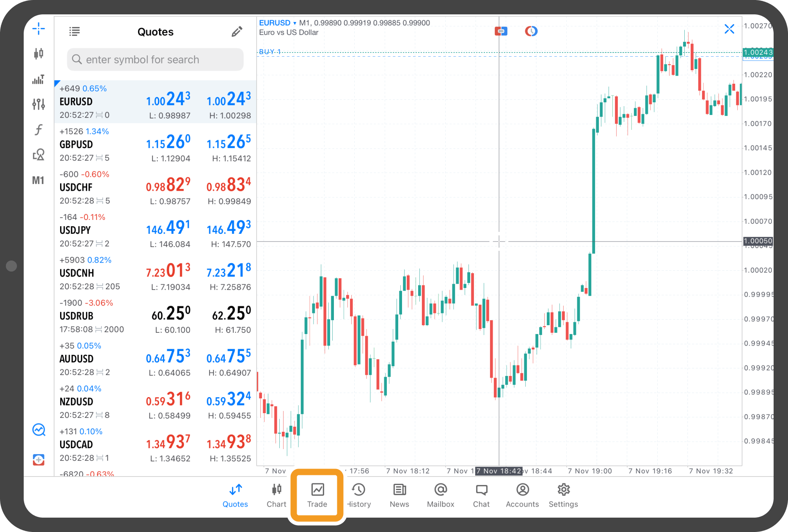Open the History tab
Screen dimensions: 788x532
[359, 495]
